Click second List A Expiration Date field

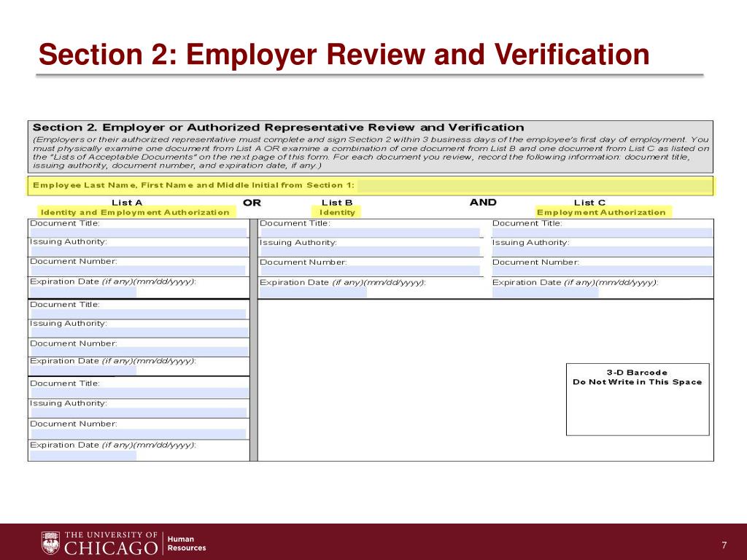(83, 370)
